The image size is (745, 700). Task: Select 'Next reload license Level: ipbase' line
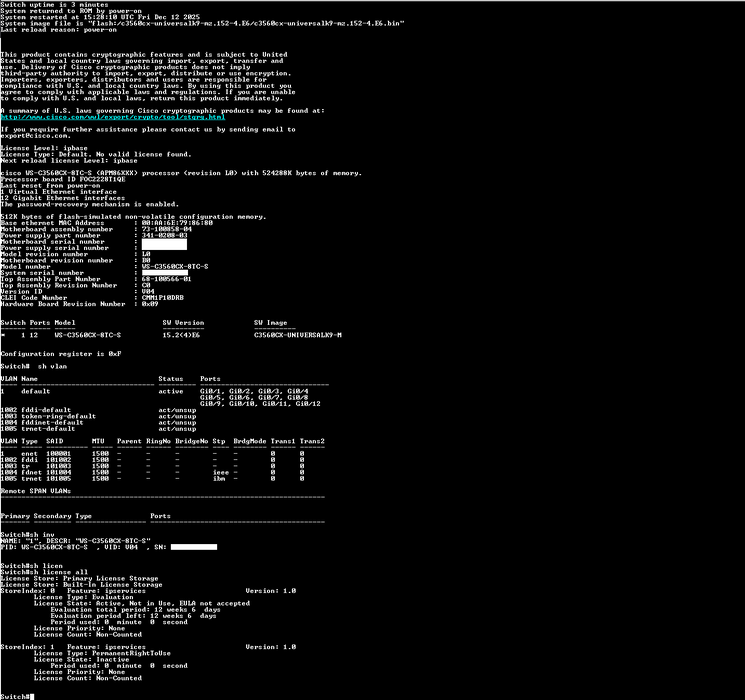tap(69, 161)
